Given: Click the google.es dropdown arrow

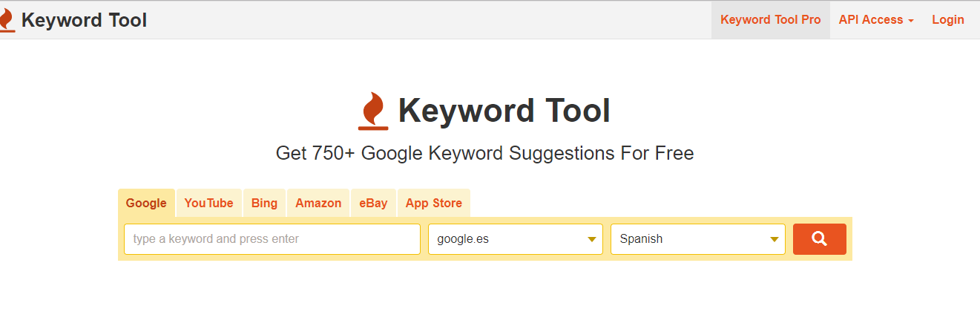Looking at the screenshot, I should coord(591,239).
